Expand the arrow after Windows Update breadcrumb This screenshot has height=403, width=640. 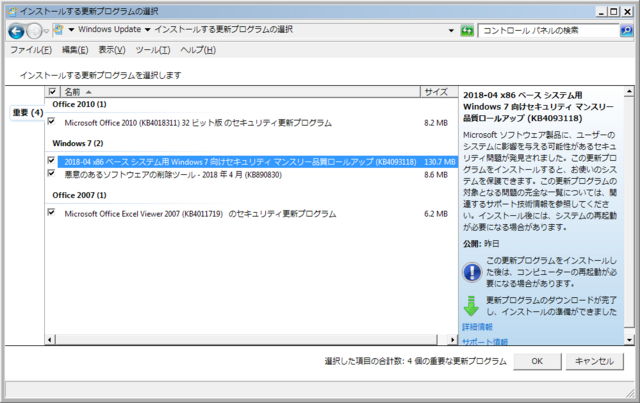tap(147, 30)
